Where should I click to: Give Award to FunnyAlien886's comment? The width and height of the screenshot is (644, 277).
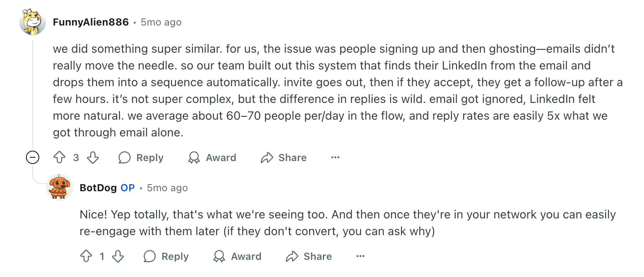coord(212,158)
